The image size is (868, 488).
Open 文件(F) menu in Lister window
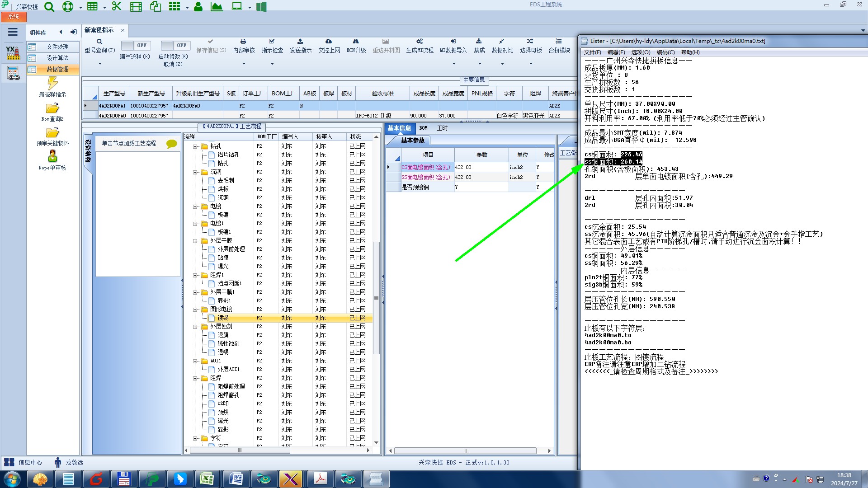[592, 52]
